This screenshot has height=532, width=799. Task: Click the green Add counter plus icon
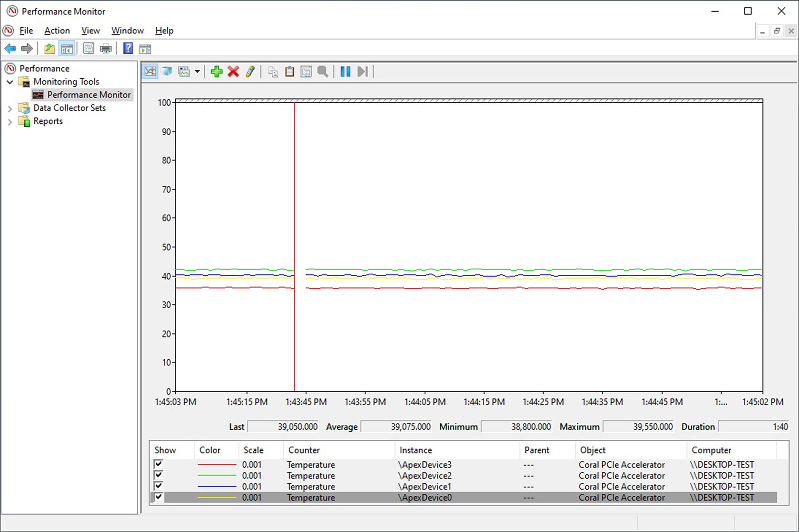(216, 72)
